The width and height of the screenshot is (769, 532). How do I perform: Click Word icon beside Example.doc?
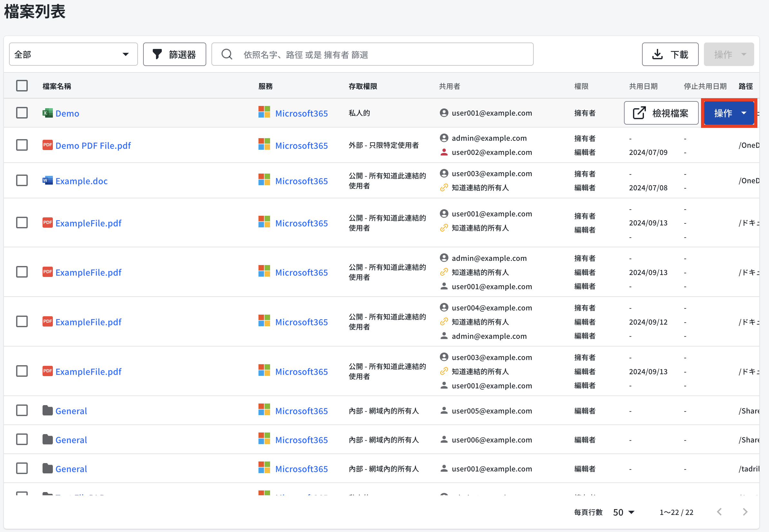coord(47,181)
